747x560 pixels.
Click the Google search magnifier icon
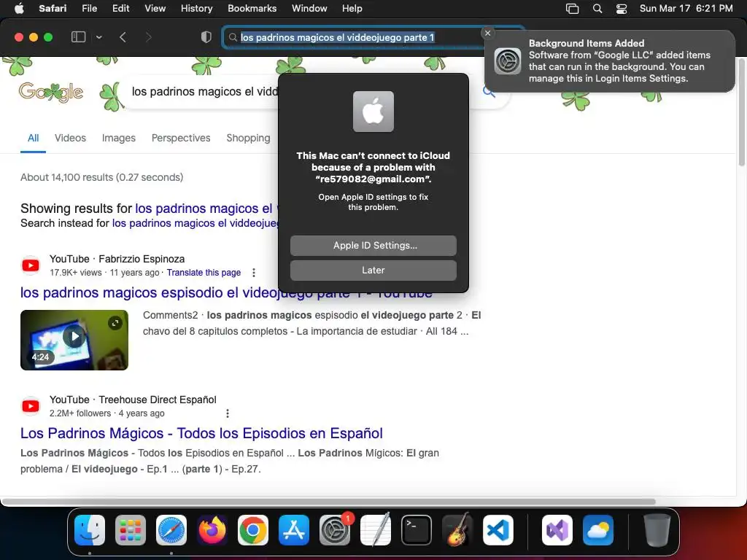click(x=489, y=91)
